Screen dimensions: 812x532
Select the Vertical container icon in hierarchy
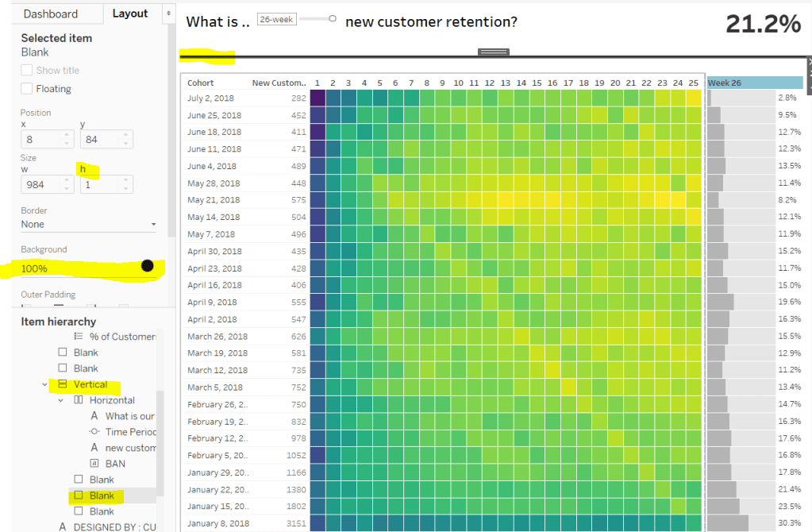pos(63,384)
